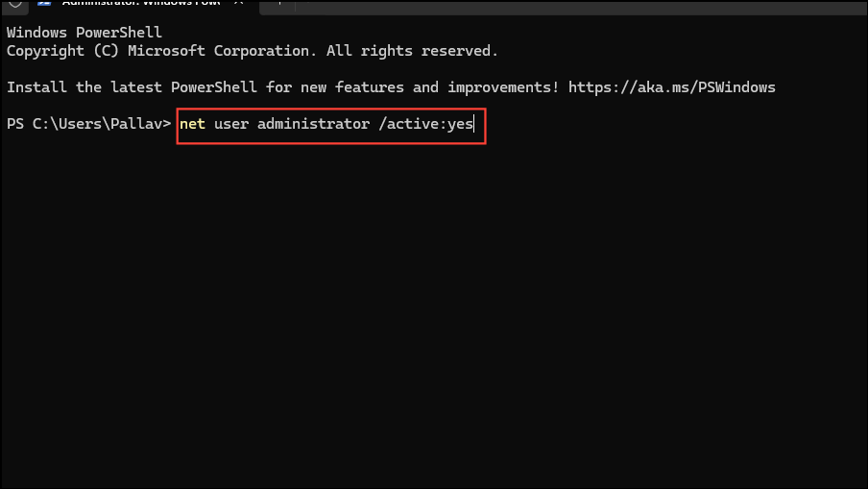Image resolution: width=868 pixels, height=489 pixels.
Task: Place cursor at end of typed command
Action: [474, 124]
